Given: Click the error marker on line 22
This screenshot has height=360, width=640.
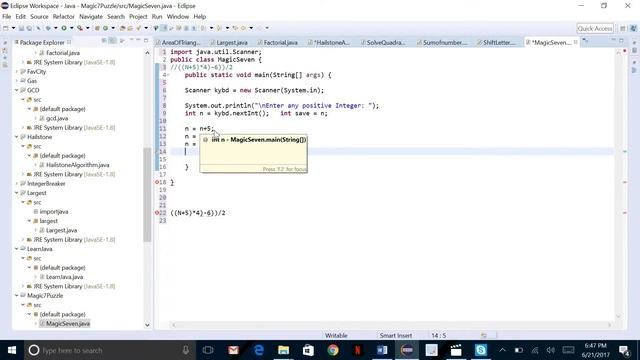Looking at the screenshot, I should pyautogui.click(x=157, y=213).
